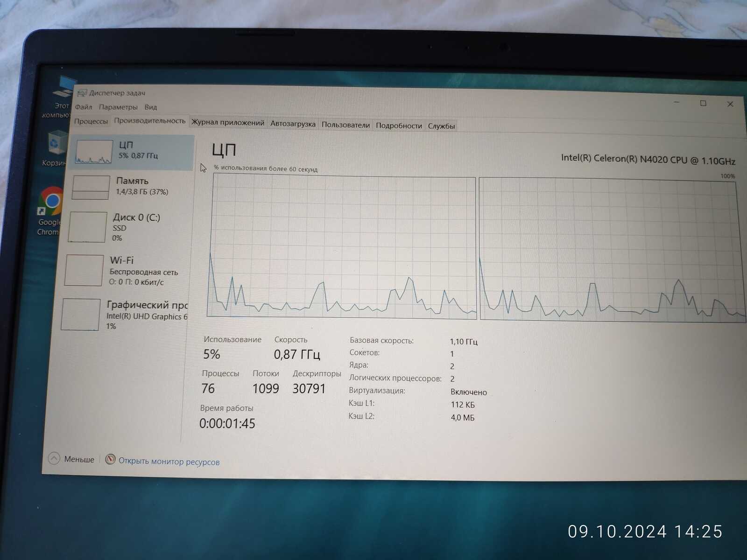Click the Кэш L2 4,0 МБ value

463,418
